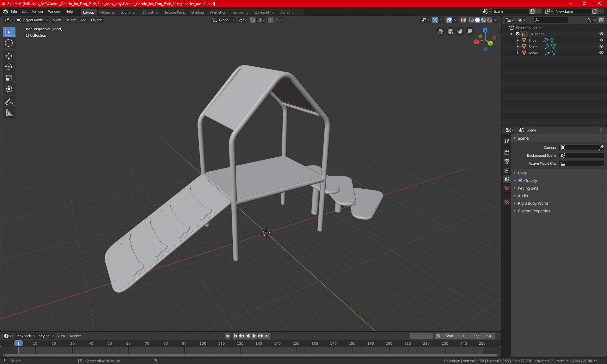The height and width of the screenshot is (364, 607).
Task: Hide the Collection in viewport
Action: point(601,34)
